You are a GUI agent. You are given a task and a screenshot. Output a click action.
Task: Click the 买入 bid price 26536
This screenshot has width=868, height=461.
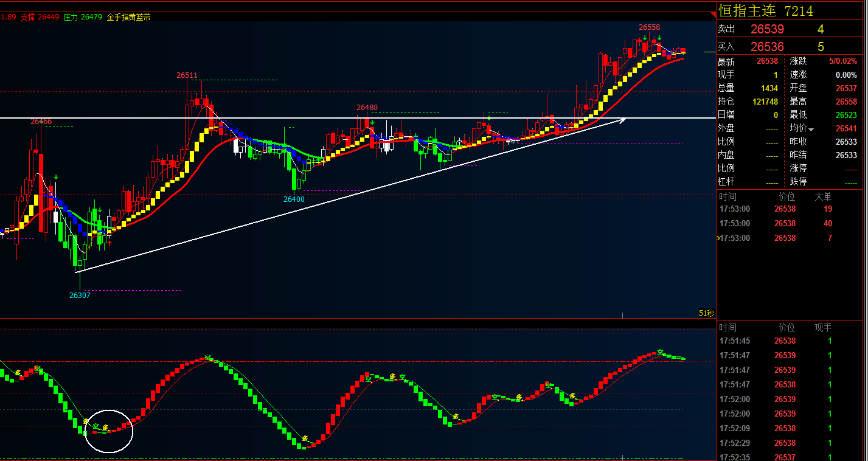pyautogui.click(x=767, y=47)
